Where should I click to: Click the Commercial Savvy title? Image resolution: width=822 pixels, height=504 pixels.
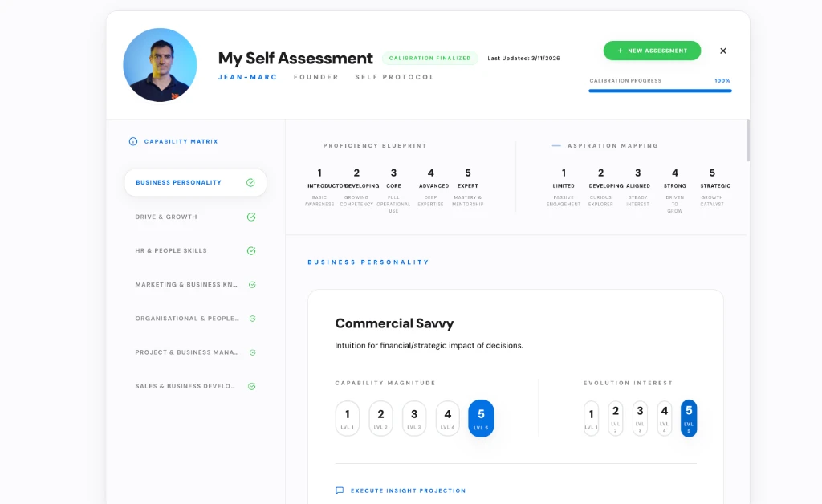(x=394, y=323)
